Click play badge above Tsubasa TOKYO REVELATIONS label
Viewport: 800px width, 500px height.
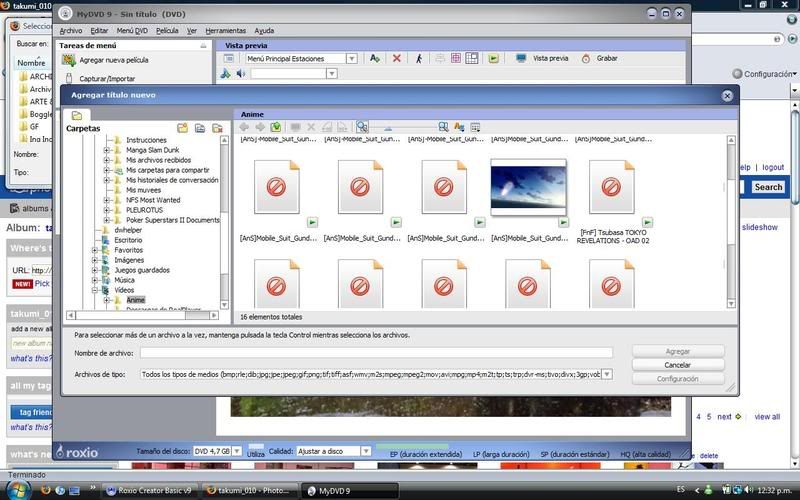[647, 222]
